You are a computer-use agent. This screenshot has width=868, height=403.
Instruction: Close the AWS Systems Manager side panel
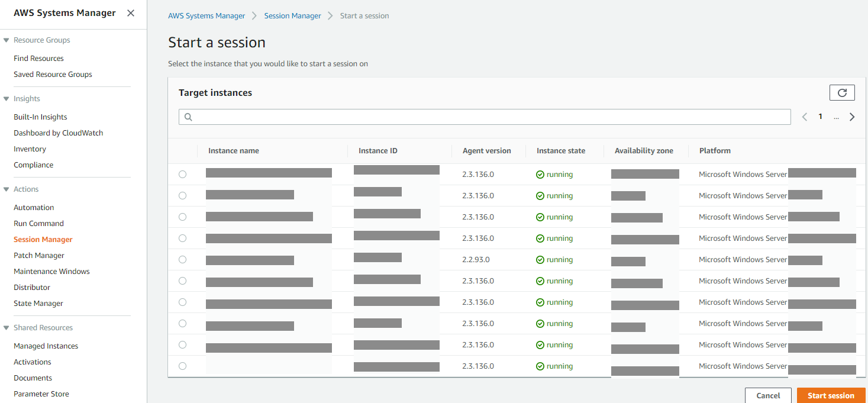130,12
